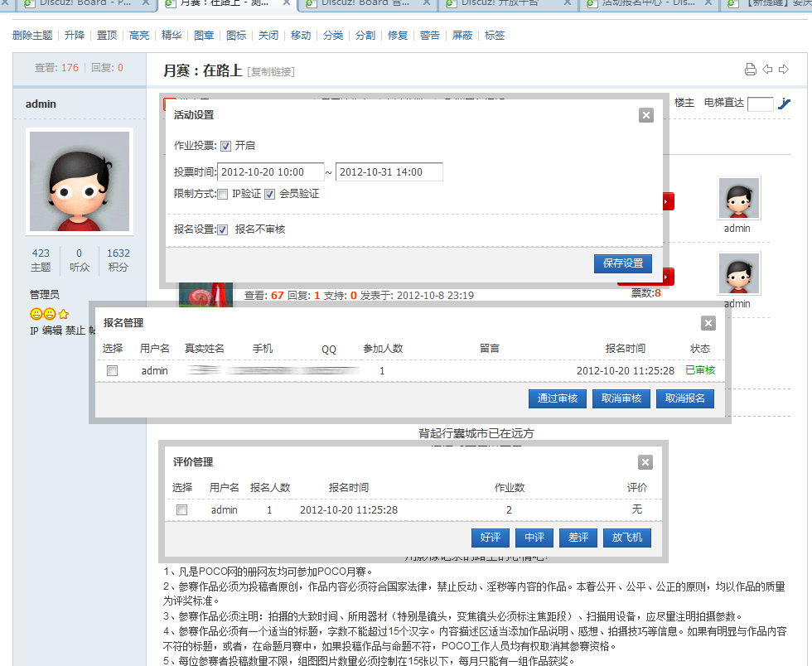Image resolution: width=812 pixels, height=666 pixels.
Task: Open 删除主题 moderation option
Action: click(32, 36)
